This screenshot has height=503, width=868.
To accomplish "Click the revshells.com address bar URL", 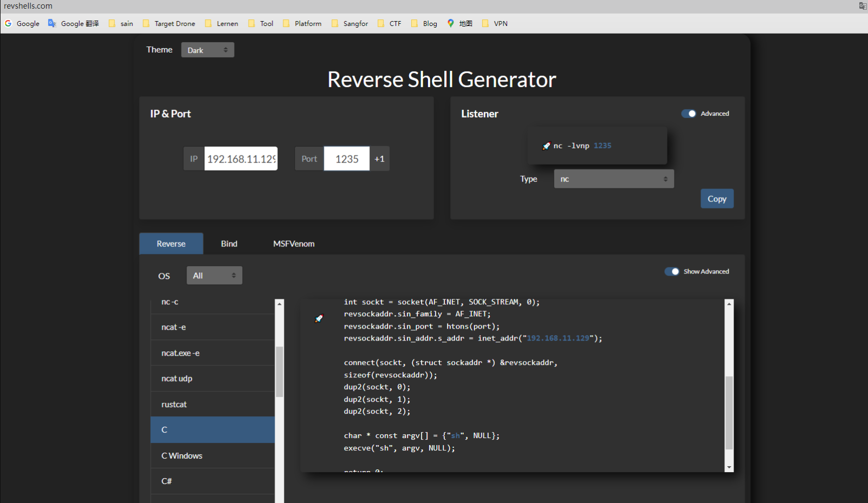I will click(x=28, y=6).
